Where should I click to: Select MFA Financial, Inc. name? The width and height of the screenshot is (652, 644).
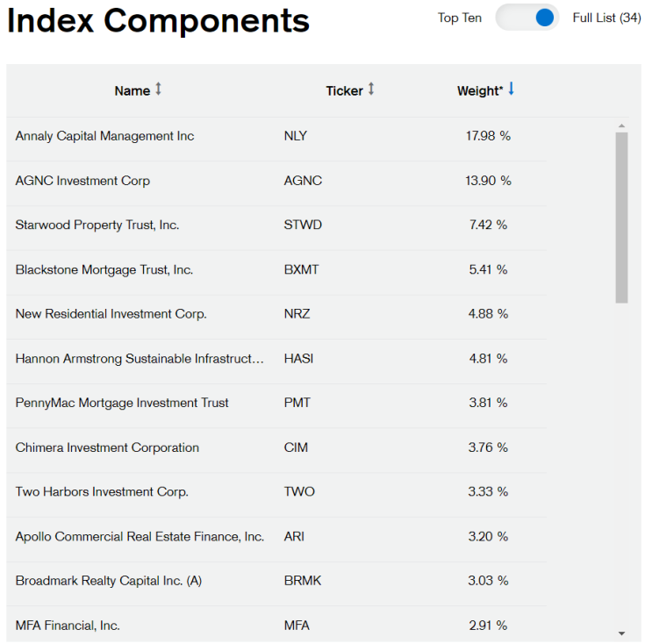(x=68, y=626)
